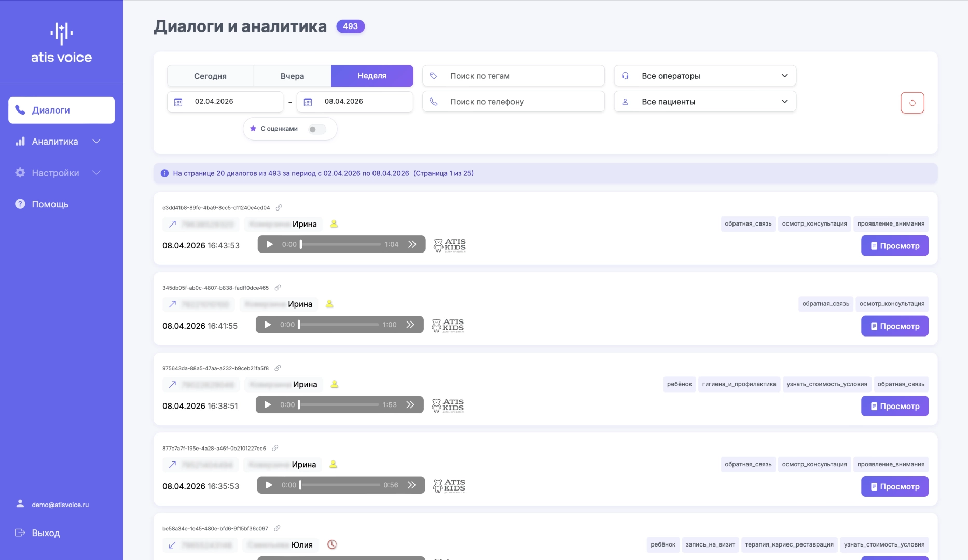
Task: Play the 16:43:53 call recording
Action: click(269, 244)
